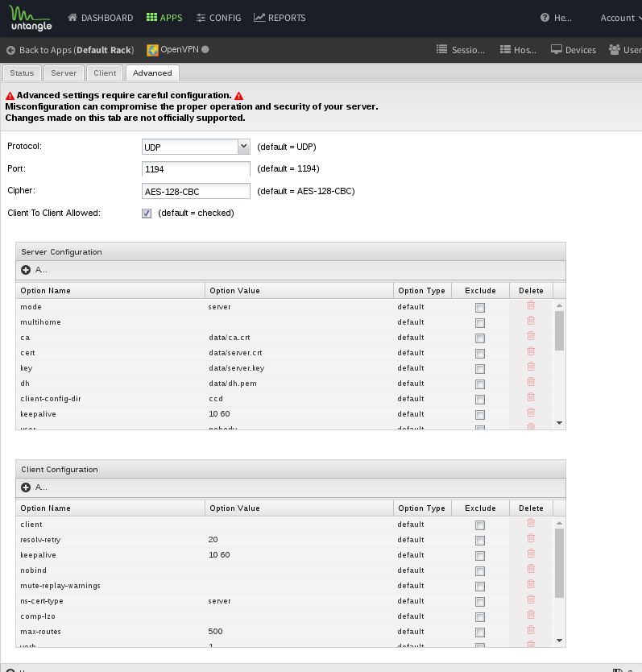Screen dimensions: 642x672
Task: Click Client Configuration scrollbar thumb
Action: (559, 563)
